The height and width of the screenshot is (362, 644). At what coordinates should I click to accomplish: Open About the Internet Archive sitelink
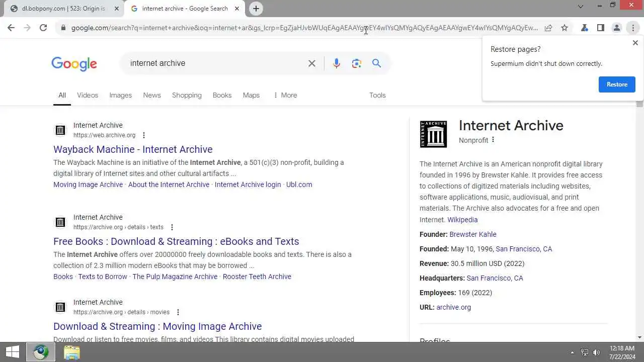click(x=169, y=185)
